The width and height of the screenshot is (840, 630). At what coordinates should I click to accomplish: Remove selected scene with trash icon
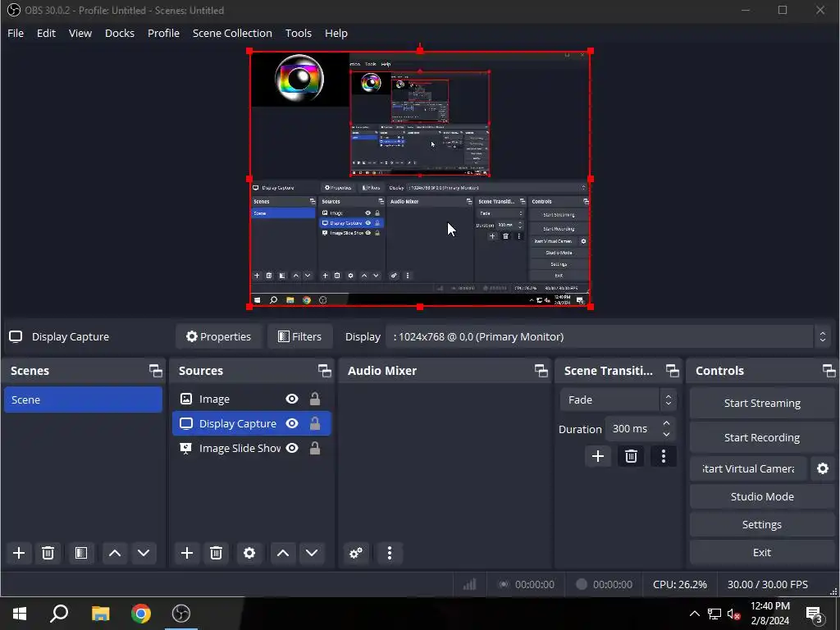pyautogui.click(x=48, y=553)
